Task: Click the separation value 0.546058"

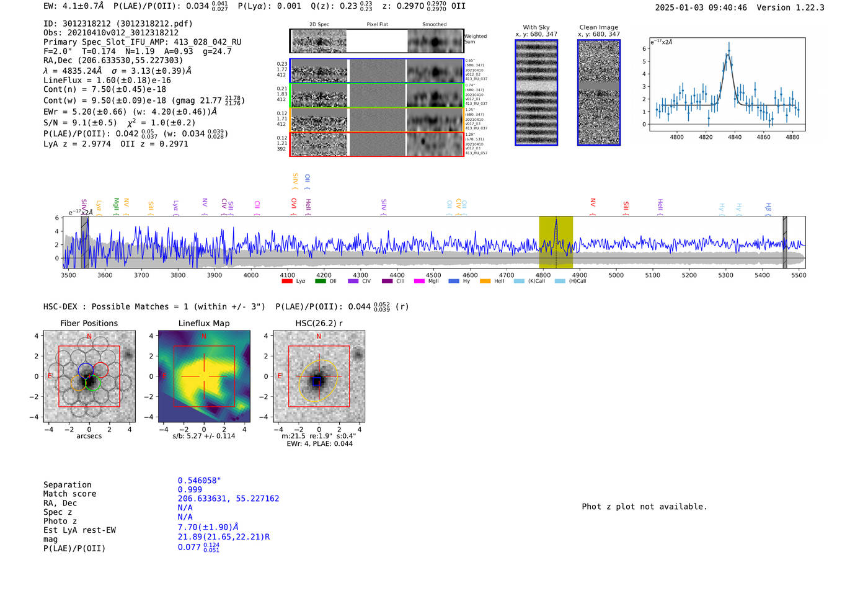Action: (200, 481)
